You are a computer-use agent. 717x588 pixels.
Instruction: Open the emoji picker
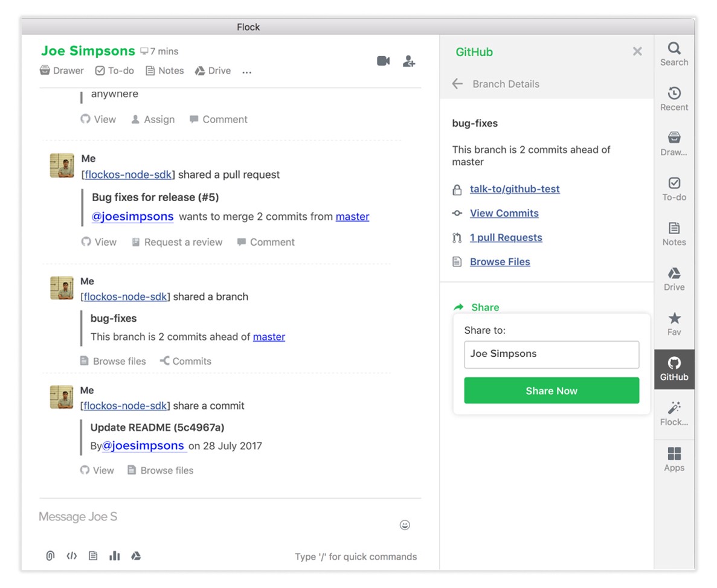(x=405, y=525)
